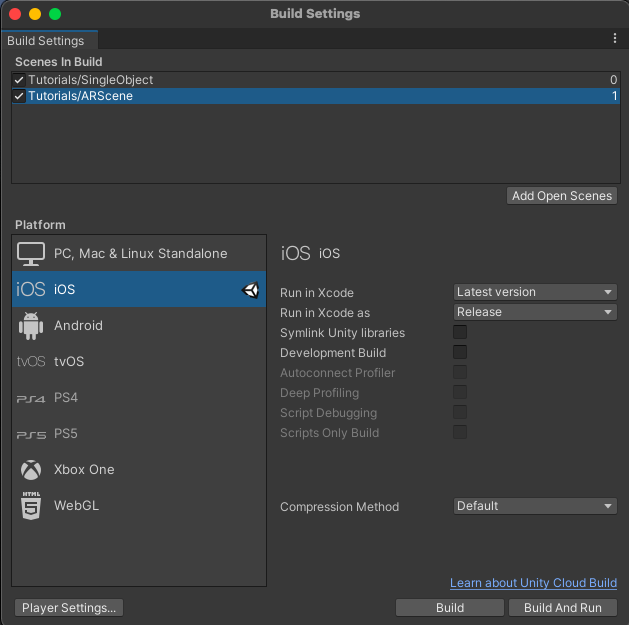The height and width of the screenshot is (625, 629).
Task: Open Learn about Unity Cloud Build link
Action: click(x=533, y=583)
